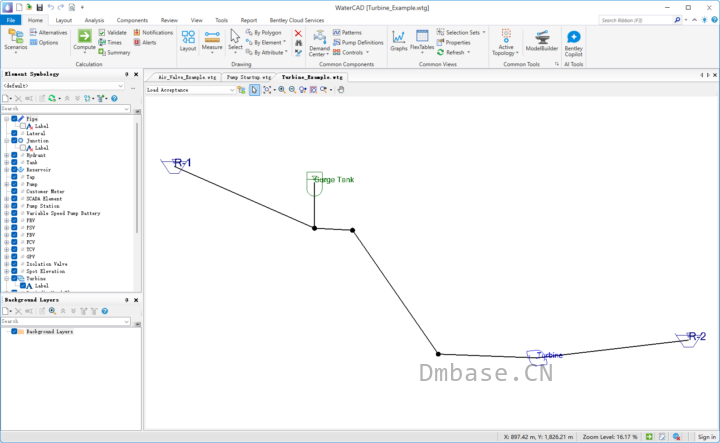720x443 pixels.
Task: Toggle the Reservoir checkbox
Action: tap(14, 170)
